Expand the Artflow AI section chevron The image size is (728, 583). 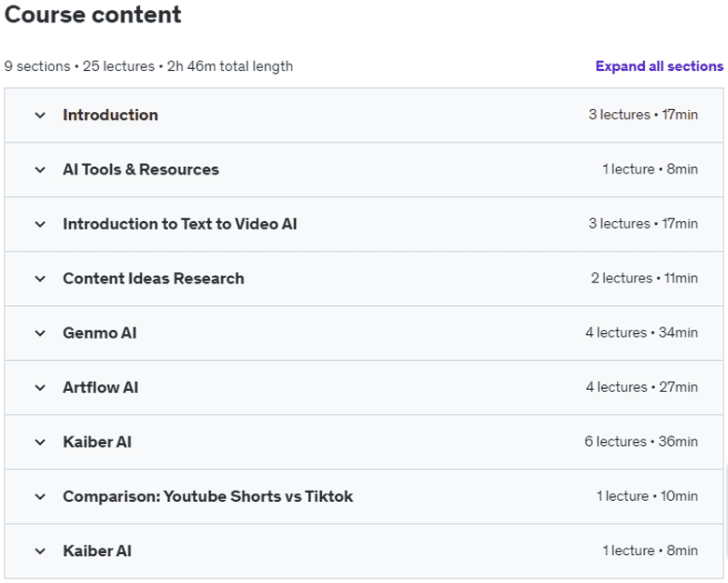40,388
